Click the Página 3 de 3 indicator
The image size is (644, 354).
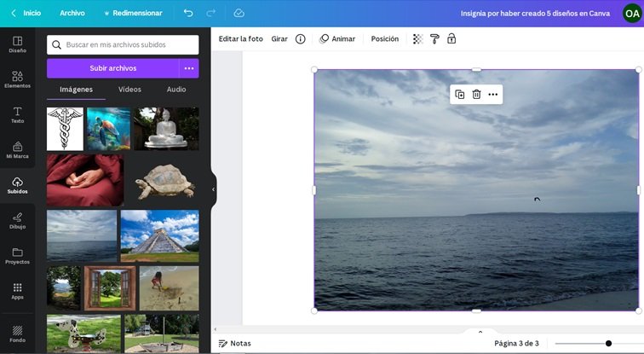[516, 344]
